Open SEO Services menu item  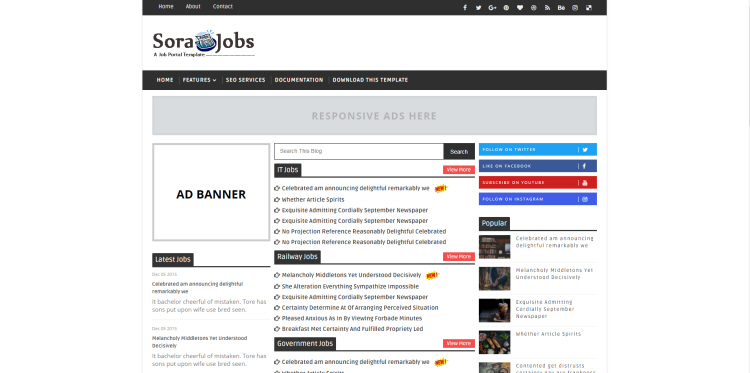click(x=245, y=80)
